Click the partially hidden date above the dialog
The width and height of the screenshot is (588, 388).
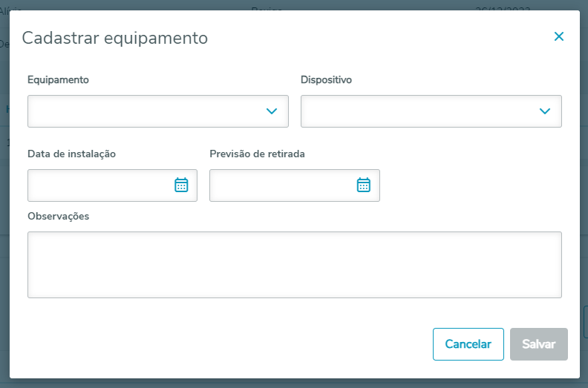[x=505, y=6]
